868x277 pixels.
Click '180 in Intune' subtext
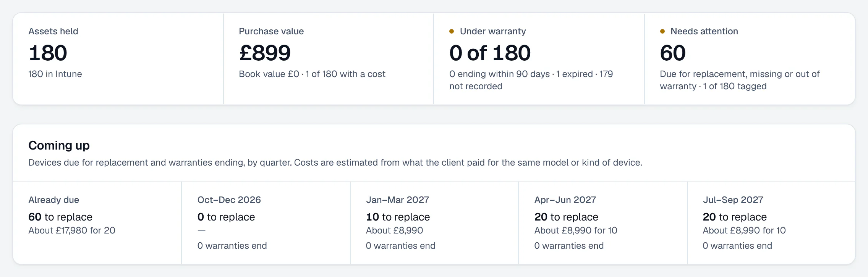coord(55,74)
